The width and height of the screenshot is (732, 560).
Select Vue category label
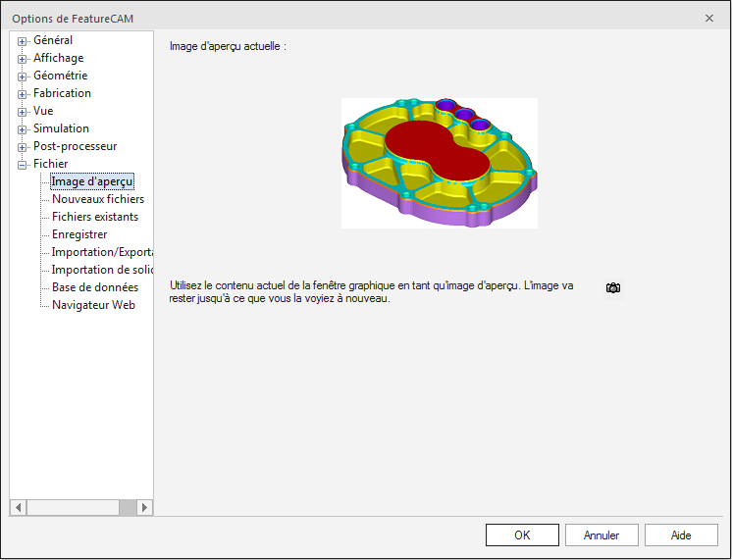[x=43, y=111]
